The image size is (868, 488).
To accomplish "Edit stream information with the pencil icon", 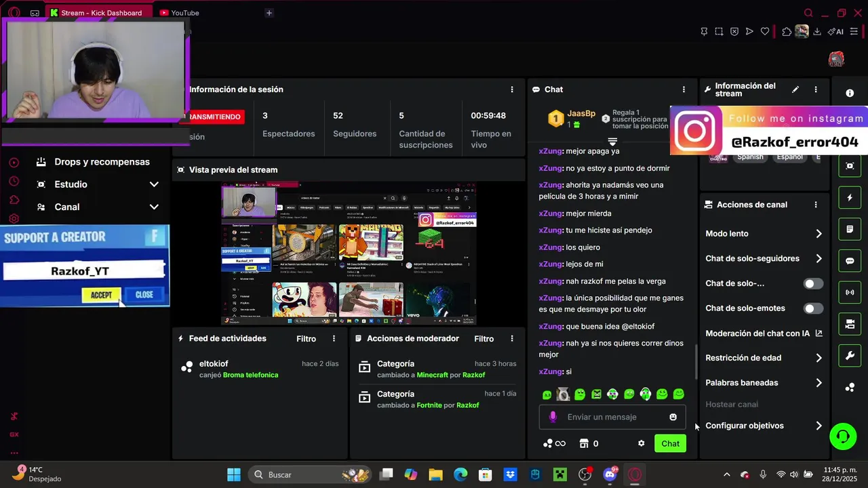I will pyautogui.click(x=795, y=89).
